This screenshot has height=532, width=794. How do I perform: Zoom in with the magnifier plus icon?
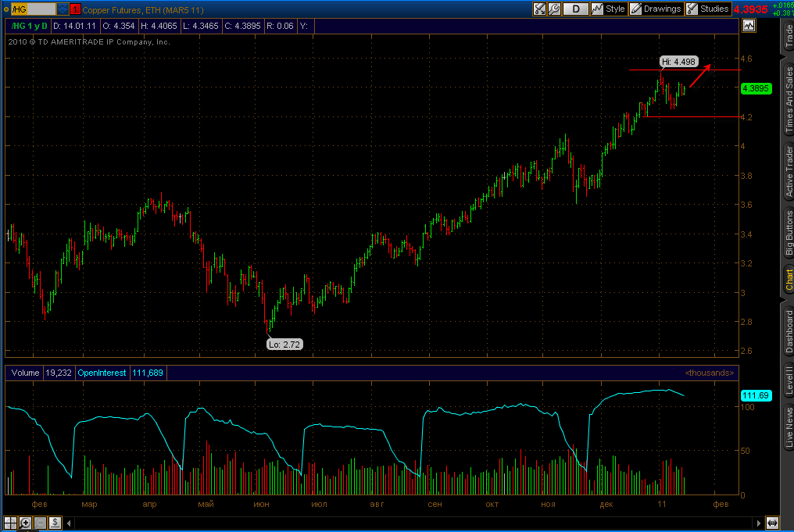click(25, 523)
